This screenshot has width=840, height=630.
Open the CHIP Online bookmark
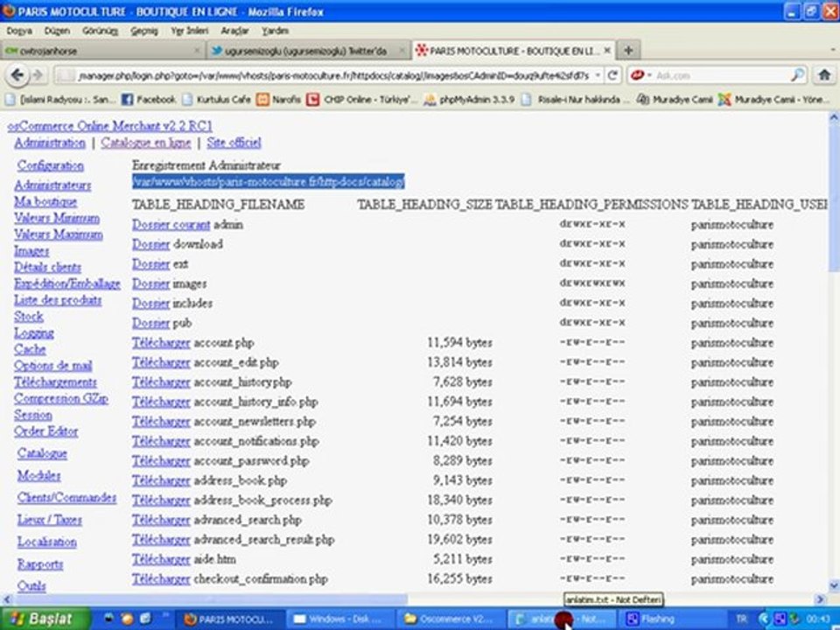tap(360, 100)
